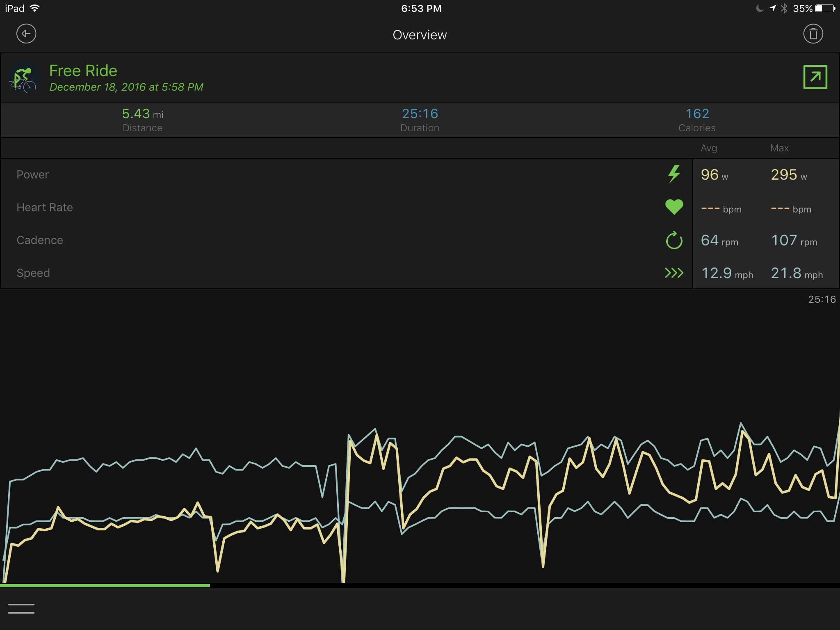
Task: Tap the 25:16 duration value
Action: pyautogui.click(x=420, y=114)
